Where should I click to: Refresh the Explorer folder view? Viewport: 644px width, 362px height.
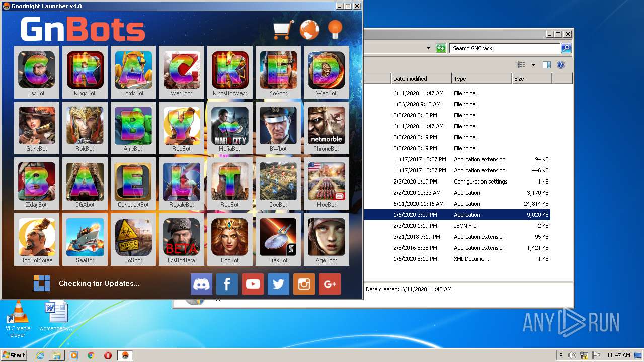441,48
